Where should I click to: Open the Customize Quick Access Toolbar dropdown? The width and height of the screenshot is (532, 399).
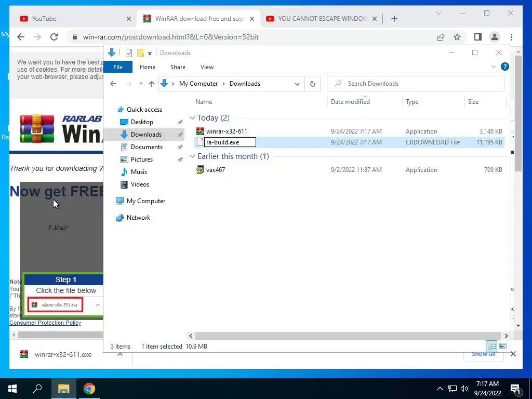tap(150, 54)
